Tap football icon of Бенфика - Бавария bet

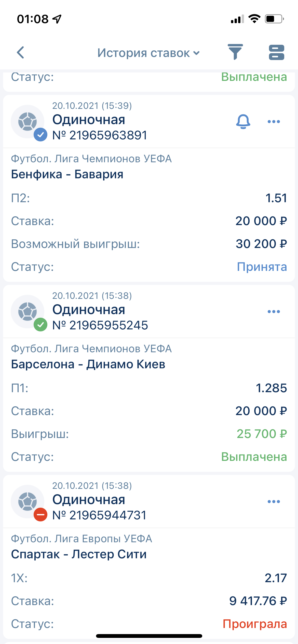[x=28, y=122]
